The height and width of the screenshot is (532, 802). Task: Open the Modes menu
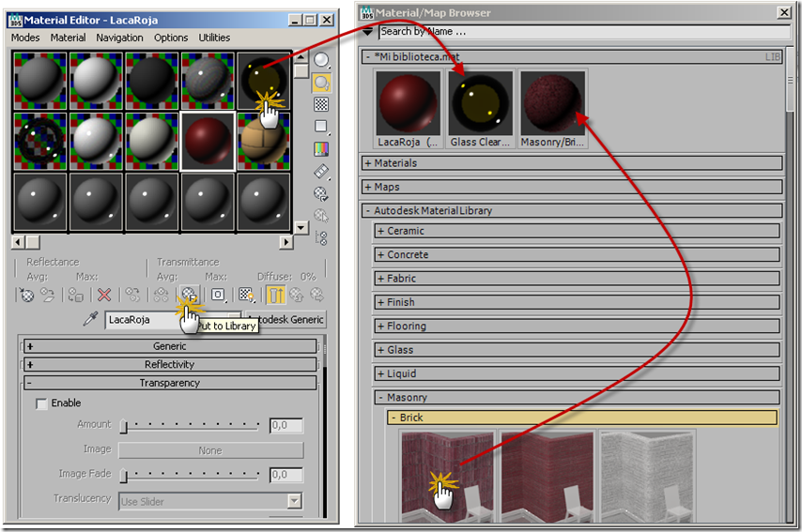(x=25, y=38)
